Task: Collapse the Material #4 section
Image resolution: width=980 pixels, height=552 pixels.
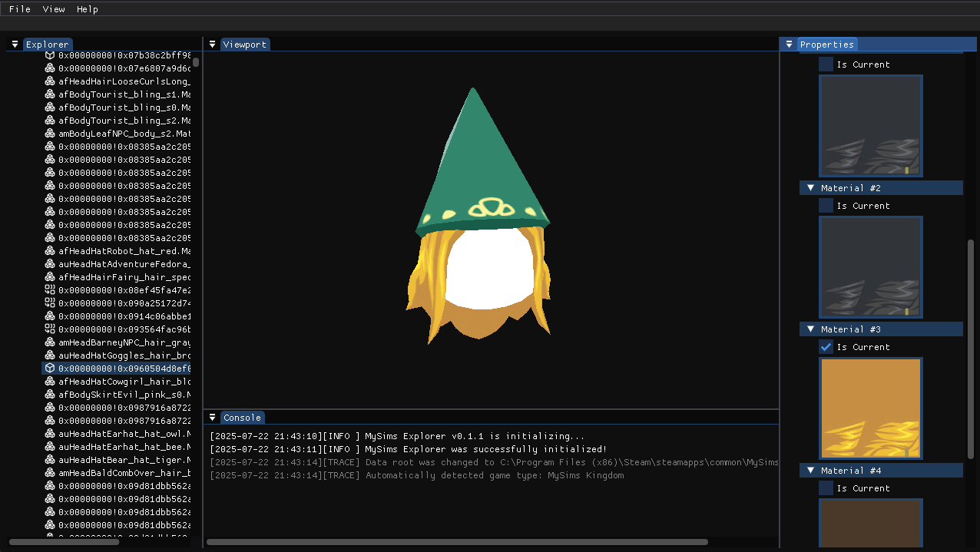Action: pyautogui.click(x=810, y=470)
